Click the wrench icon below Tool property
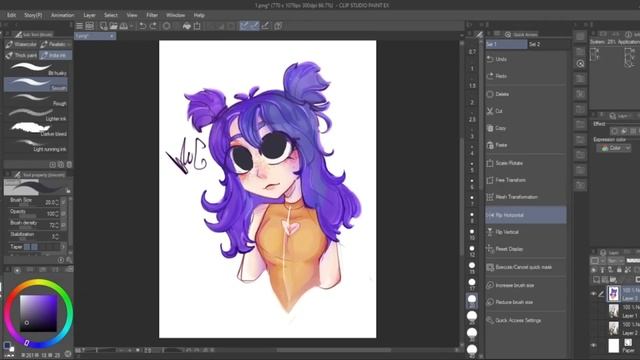Screen dimensions: 640x360 click(69, 260)
